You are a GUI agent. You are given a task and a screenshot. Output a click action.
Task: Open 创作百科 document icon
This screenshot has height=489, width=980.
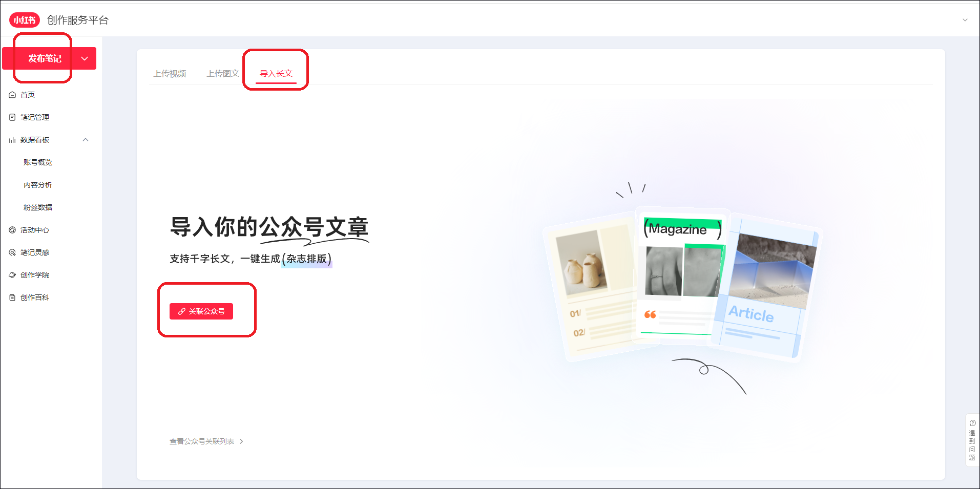(x=12, y=297)
